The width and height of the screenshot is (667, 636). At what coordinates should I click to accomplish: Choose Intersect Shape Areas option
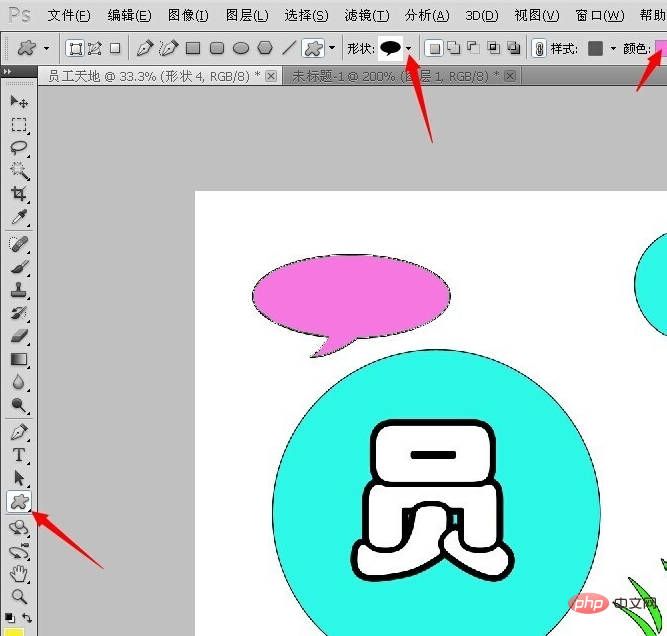click(493, 48)
